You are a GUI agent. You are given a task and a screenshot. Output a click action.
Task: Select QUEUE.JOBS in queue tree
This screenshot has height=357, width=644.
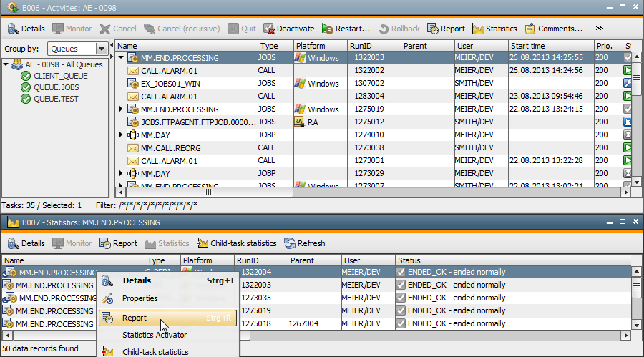coord(57,87)
